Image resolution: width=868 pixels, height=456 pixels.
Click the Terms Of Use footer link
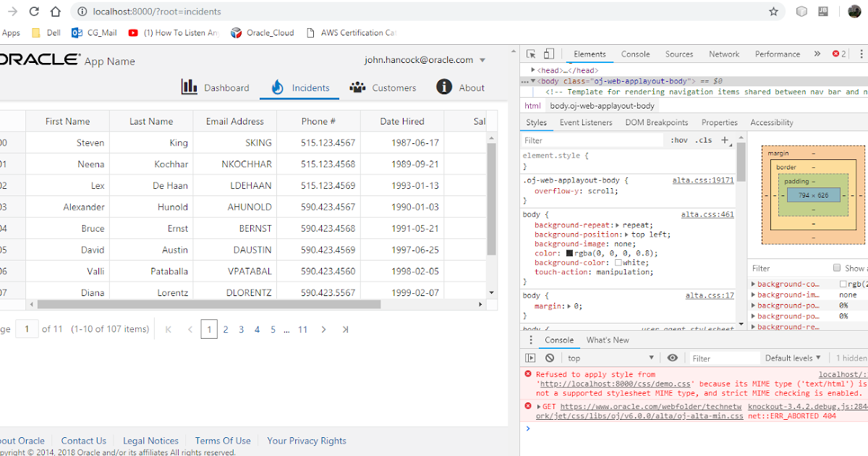[x=223, y=440]
